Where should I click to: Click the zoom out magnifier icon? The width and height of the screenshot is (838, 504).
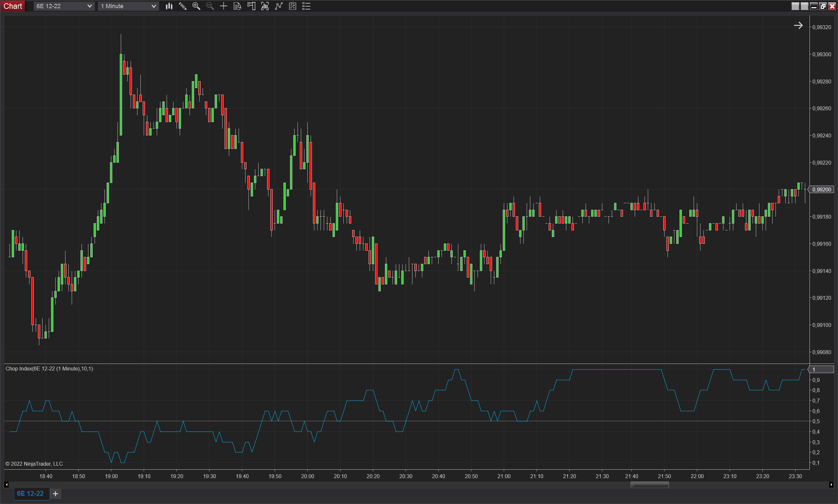tap(210, 6)
